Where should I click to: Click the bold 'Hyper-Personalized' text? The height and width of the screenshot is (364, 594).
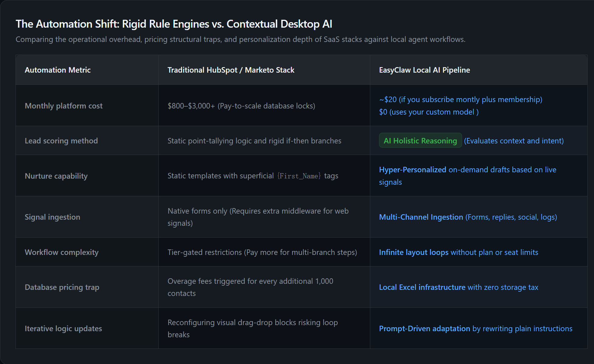pos(413,170)
